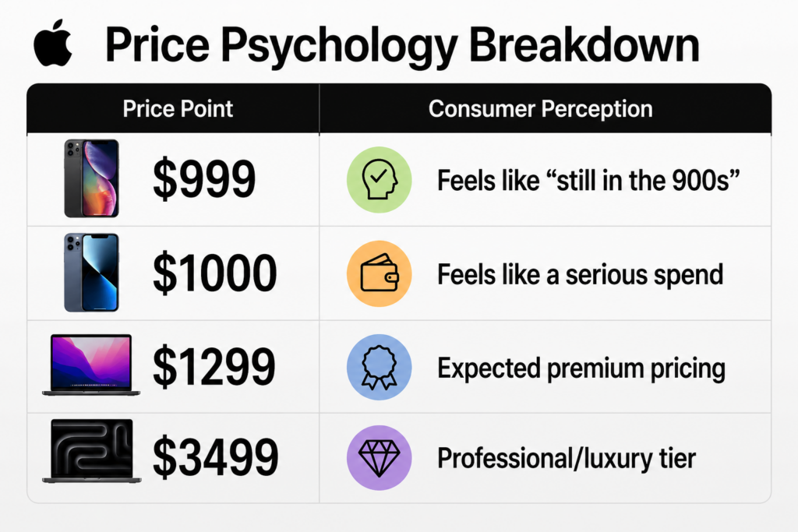Select the $1299 price text
This screenshot has height=532, width=798.
click(x=214, y=367)
